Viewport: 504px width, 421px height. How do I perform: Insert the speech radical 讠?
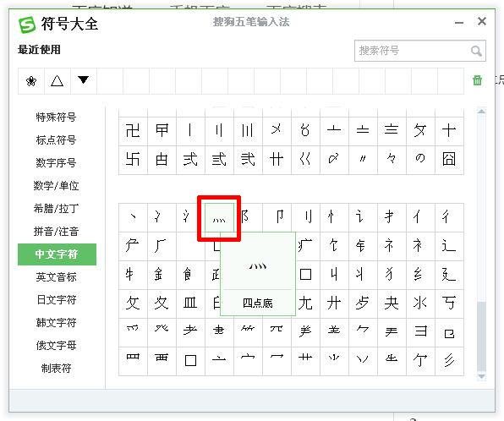[363, 217]
